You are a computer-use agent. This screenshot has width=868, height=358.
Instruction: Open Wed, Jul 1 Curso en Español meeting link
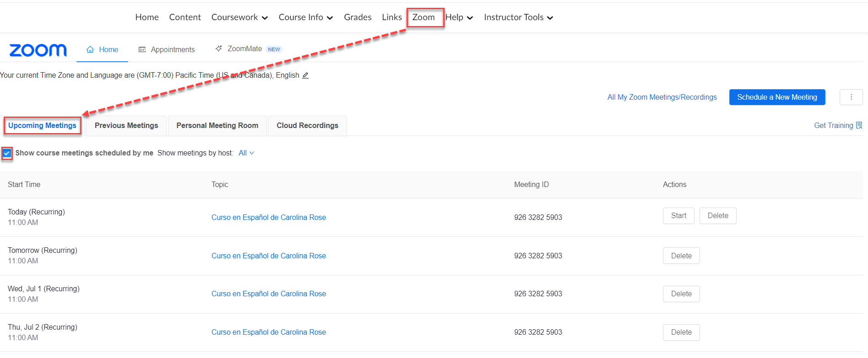[x=269, y=294]
